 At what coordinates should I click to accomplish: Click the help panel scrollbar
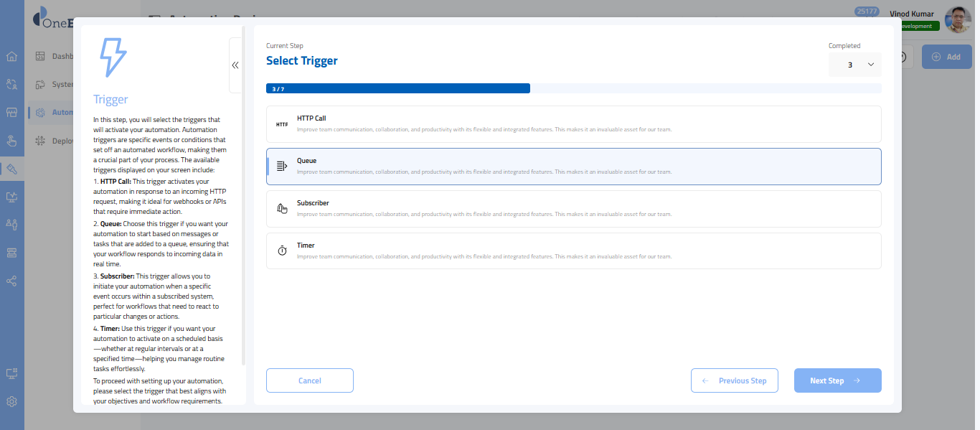click(x=243, y=194)
